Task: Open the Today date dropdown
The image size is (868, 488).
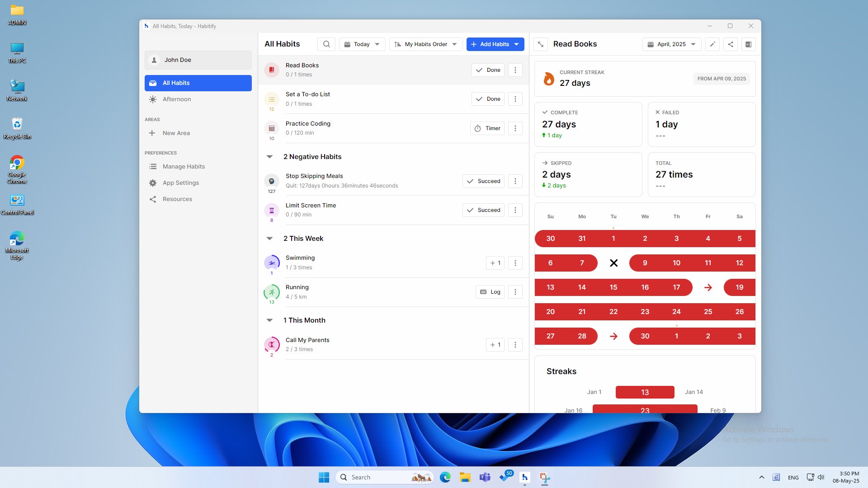Action: click(362, 44)
